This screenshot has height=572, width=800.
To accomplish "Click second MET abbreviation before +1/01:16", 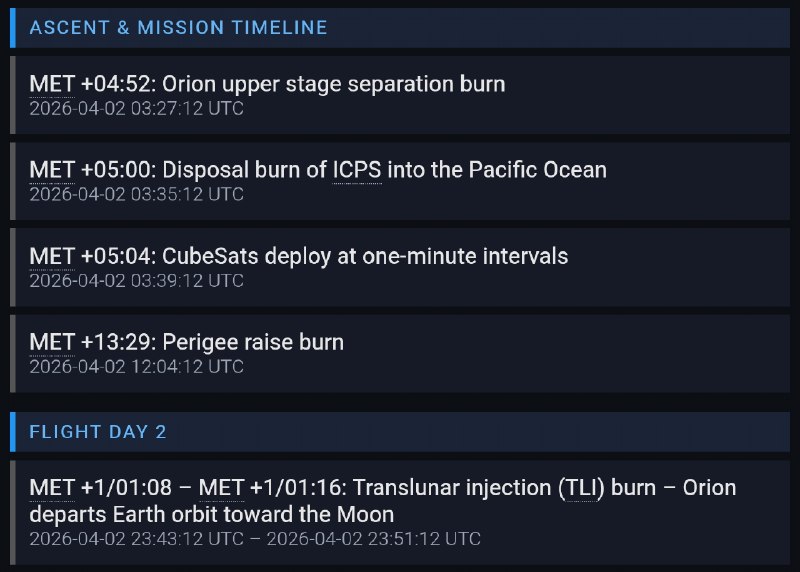I will [x=221, y=488].
